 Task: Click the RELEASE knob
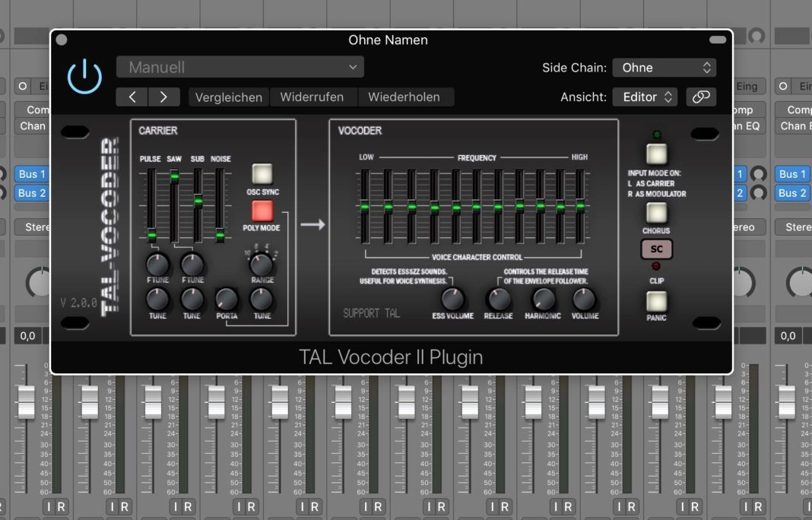(499, 299)
